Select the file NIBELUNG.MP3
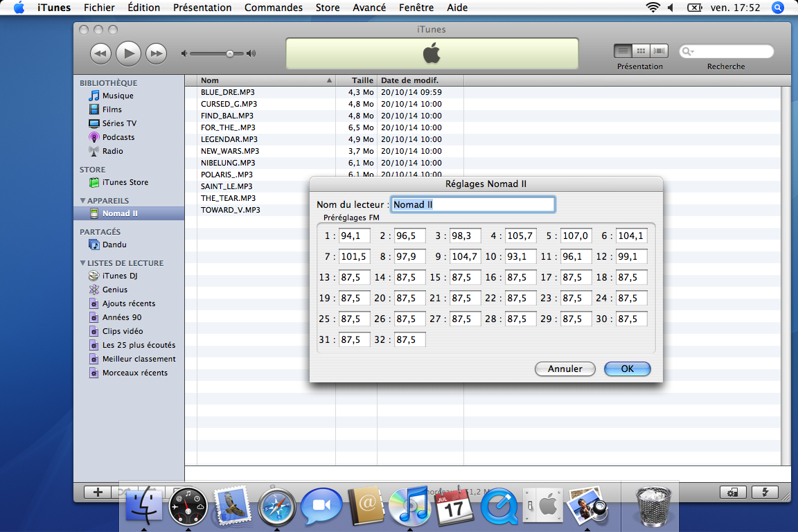 227,163
